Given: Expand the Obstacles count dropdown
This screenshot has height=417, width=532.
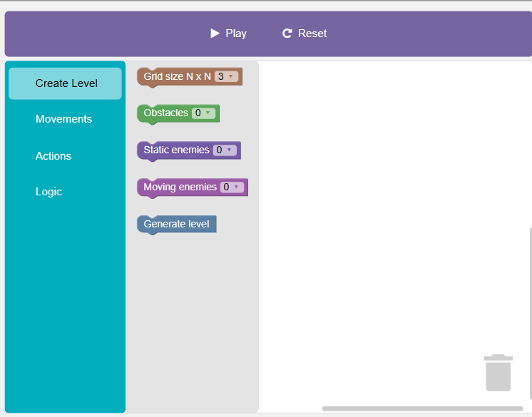Looking at the screenshot, I should click(x=203, y=113).
